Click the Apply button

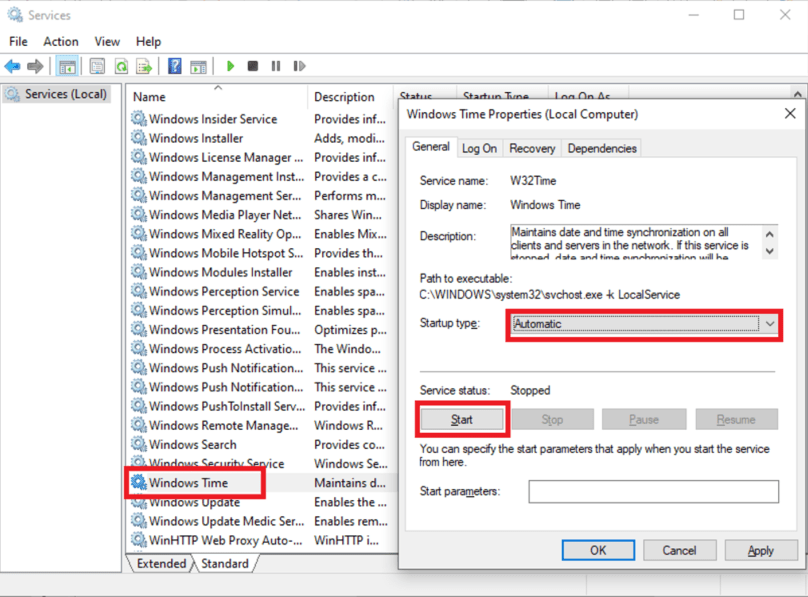click(760, 550)
